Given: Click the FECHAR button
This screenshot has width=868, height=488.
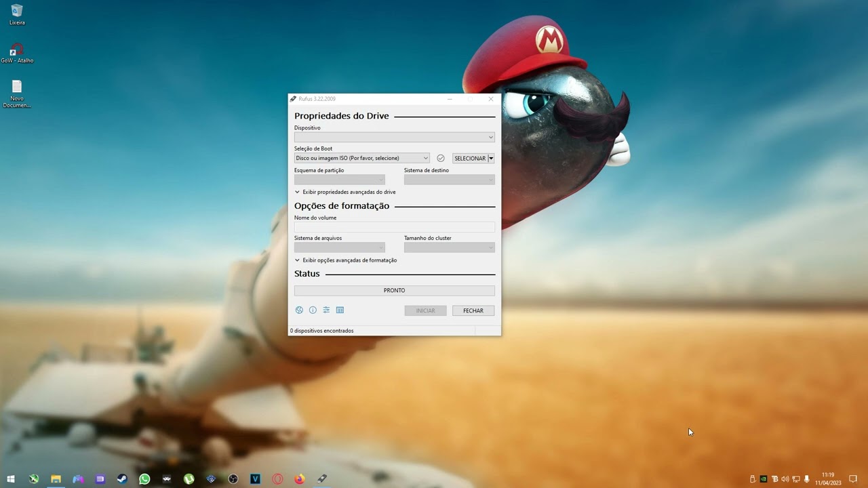Looking at the screenshot, I should click(x=473, y=310).
